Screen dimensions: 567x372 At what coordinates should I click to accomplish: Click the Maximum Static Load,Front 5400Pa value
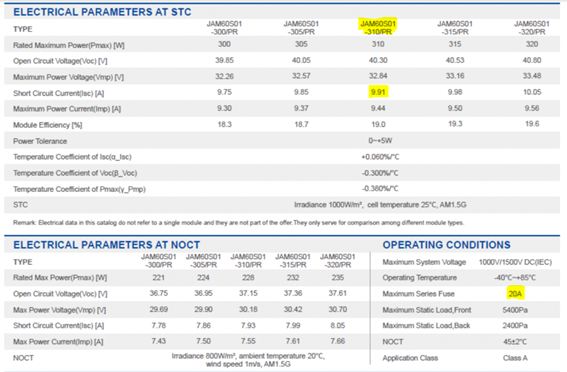(x=515, y=310)
